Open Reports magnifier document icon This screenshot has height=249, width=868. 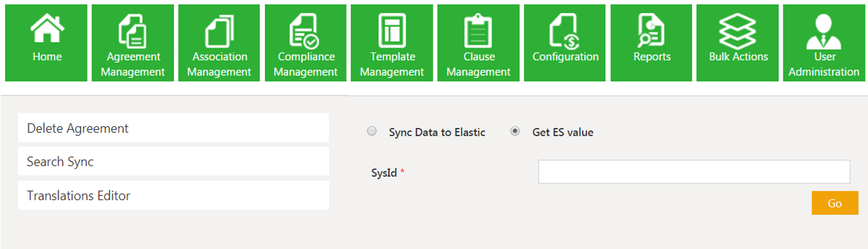tap(651, 31)
